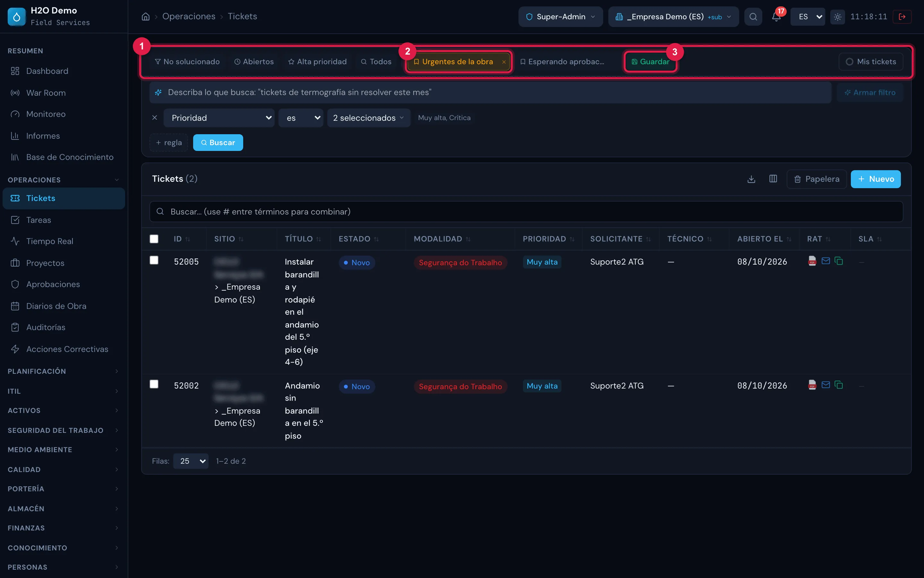Viewport: 924px width, 578px height.
Task: Open the PDF RAT for ticket 52002
Action: (x=812, y=385)
